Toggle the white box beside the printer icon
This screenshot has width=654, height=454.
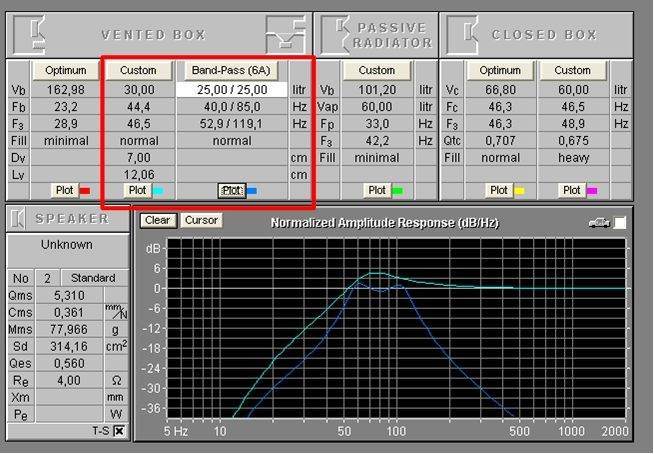coord(620,222)
